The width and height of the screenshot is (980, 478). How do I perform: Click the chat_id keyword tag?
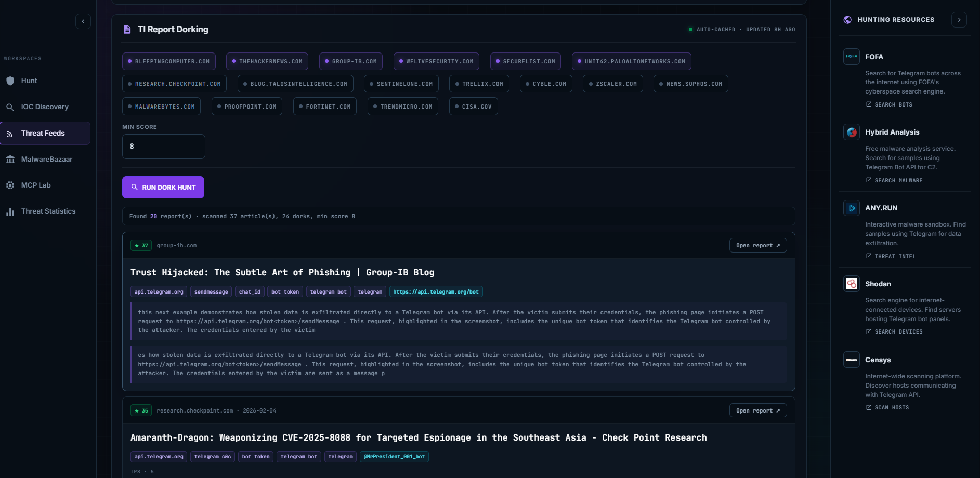click(x=250, y=292)
